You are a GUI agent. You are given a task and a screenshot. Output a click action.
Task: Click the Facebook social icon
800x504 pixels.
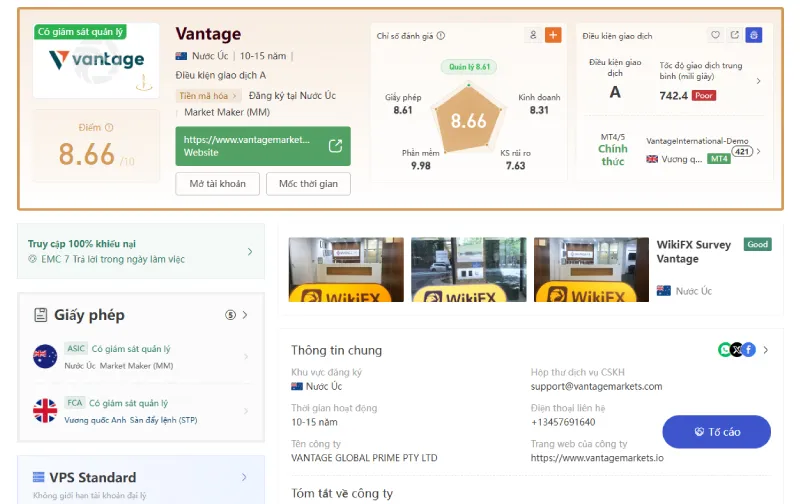point(748,349)
